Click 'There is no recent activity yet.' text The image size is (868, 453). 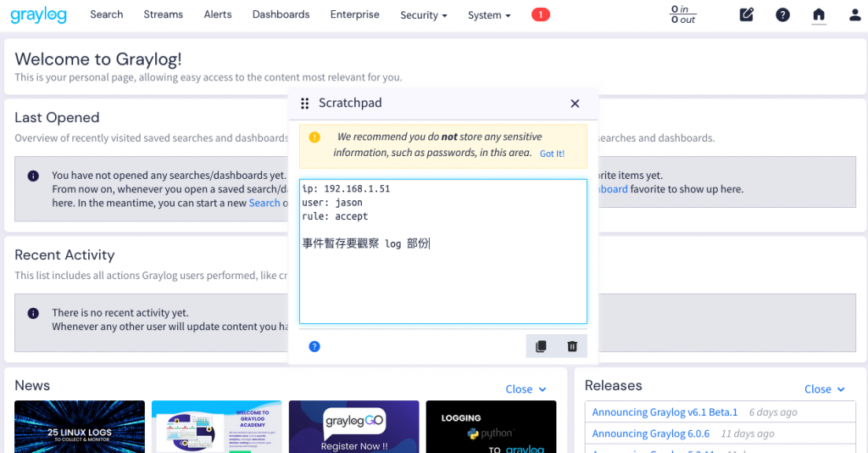(x=120, y=313)
